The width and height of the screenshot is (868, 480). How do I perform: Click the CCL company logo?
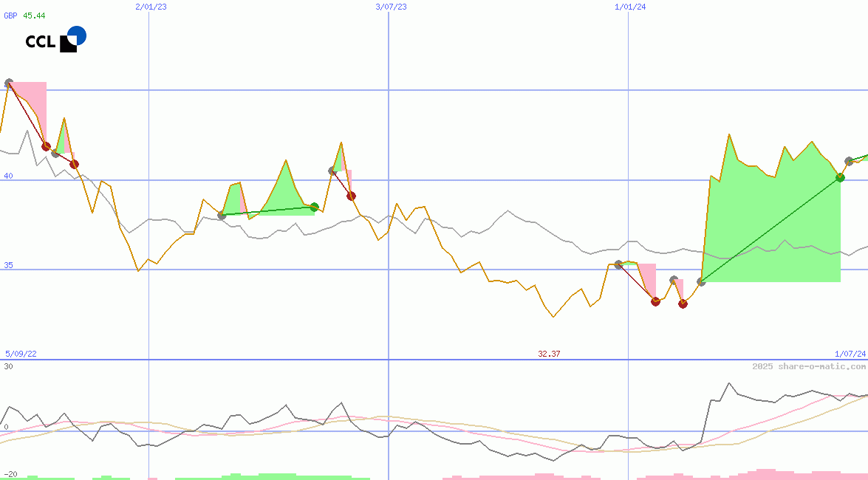click(56, 39)
